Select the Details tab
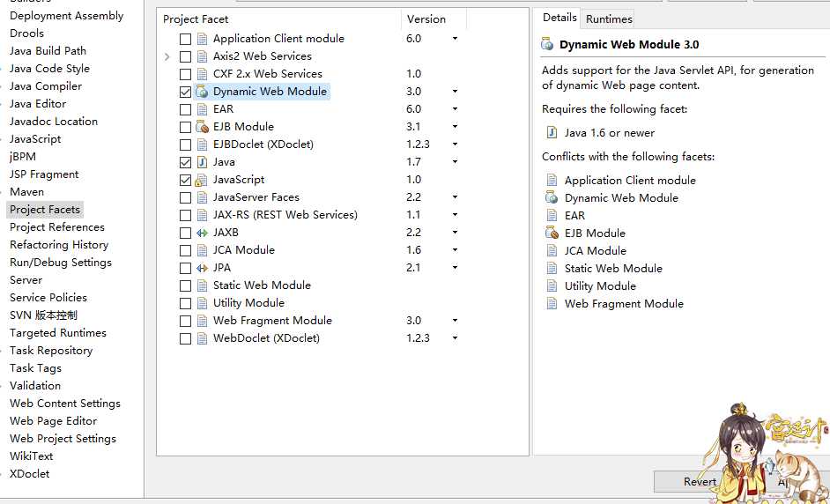 (559, 18)
